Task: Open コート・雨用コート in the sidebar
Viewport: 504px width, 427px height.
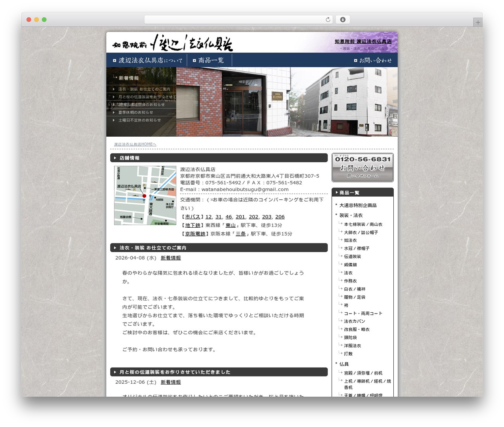Action: pos(363,314)
